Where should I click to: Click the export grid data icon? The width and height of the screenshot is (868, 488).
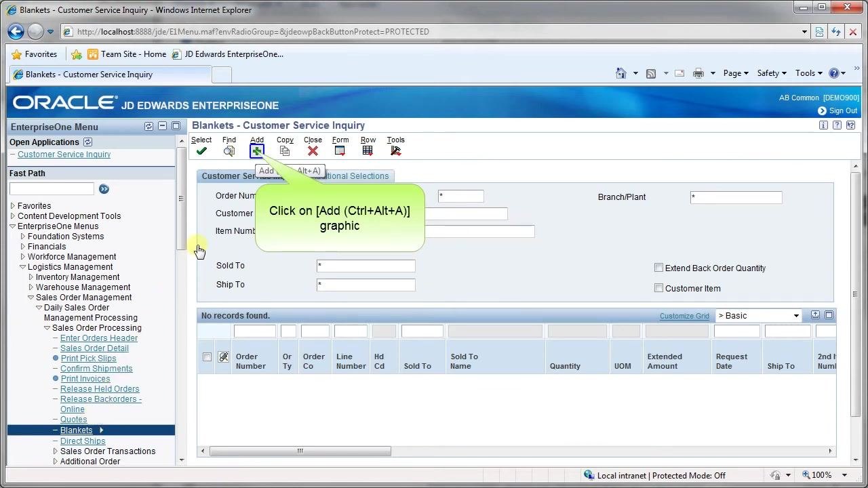(x=815, y=315)
